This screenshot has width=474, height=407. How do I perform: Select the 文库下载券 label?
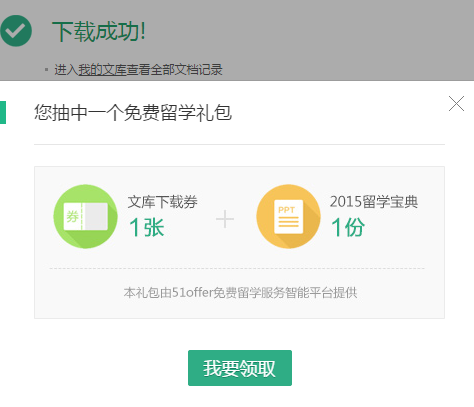point(162,202)
